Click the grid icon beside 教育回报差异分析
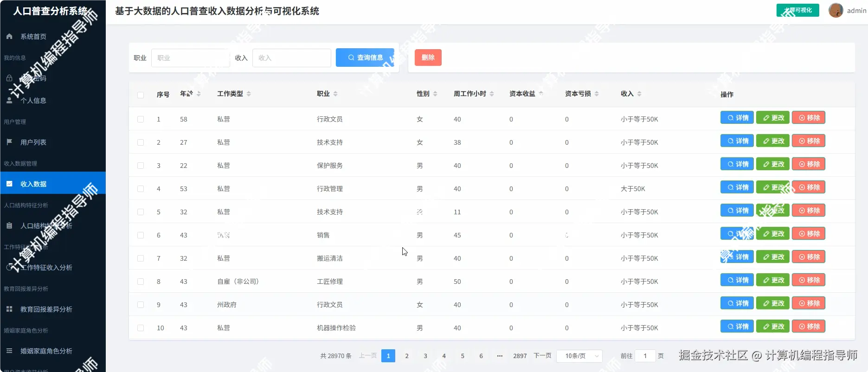Screen dimensions: 868x372 (9, 309)
